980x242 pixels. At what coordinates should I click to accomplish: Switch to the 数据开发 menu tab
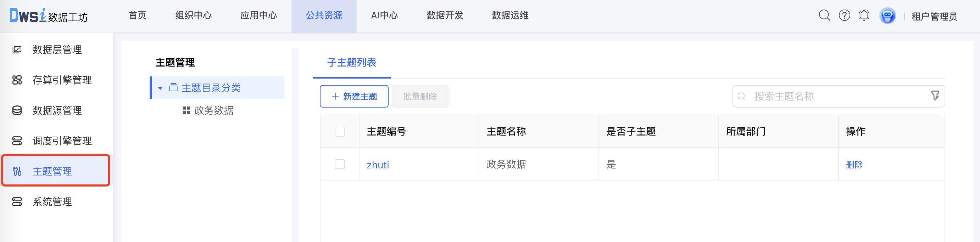tap(445, 16)
